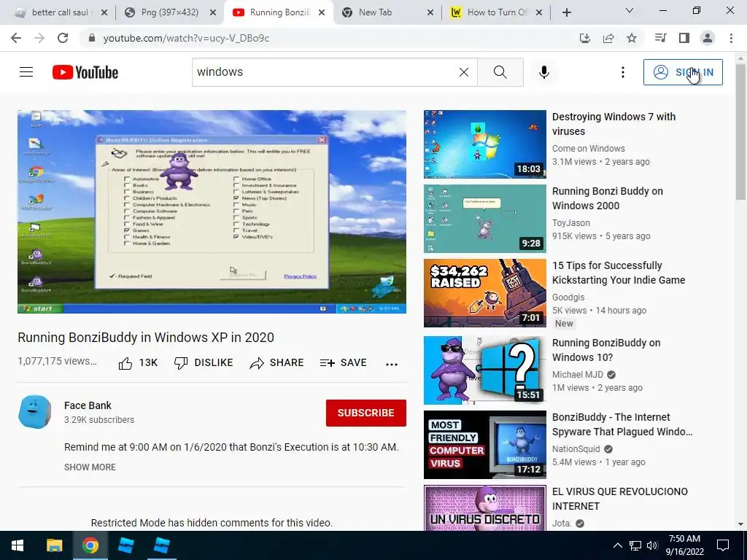Expand description with SHOW MORE
Image resolution: width=747 pixels, height=560 pixels.
click(90, 467)
